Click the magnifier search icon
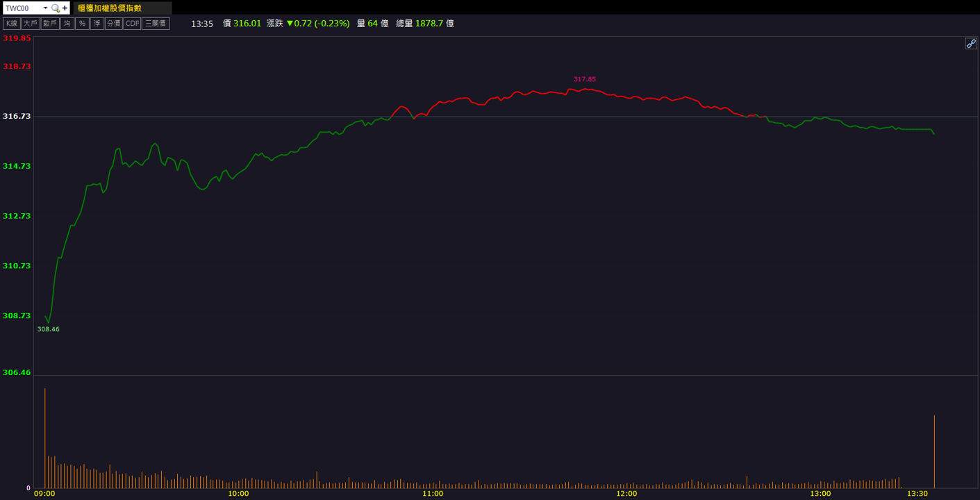 [x=56, y=8]
